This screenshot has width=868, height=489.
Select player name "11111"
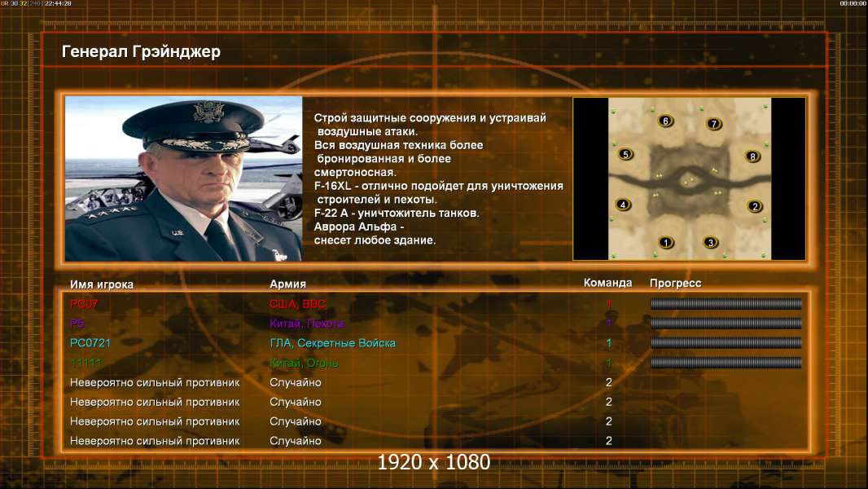click(x=85, y=363)
